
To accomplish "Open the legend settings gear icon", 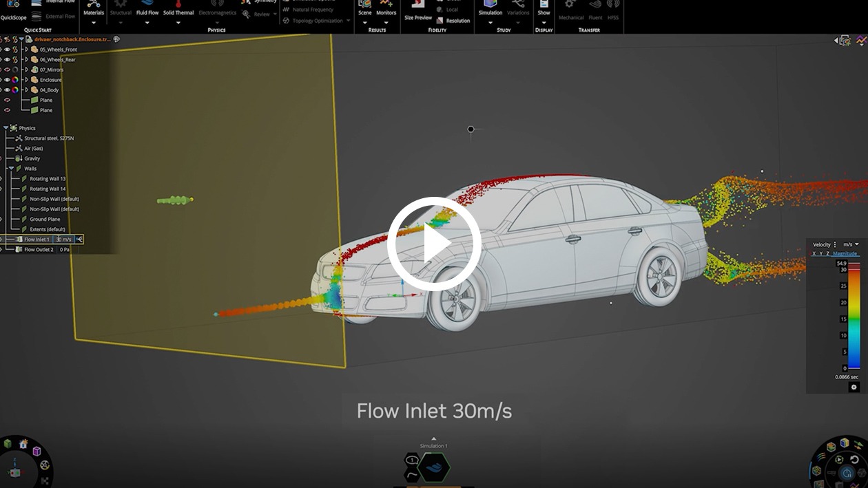I will 854,386.
